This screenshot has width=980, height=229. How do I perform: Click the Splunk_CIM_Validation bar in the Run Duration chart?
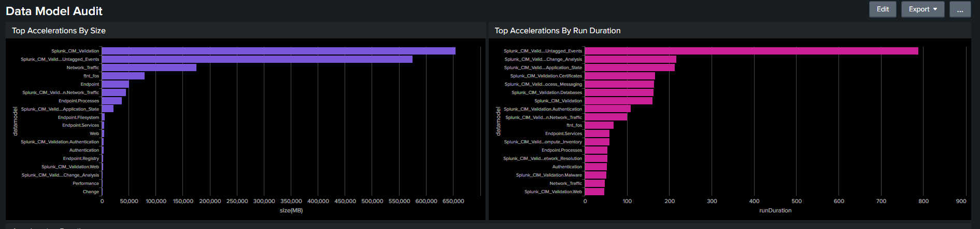(619, 101)
